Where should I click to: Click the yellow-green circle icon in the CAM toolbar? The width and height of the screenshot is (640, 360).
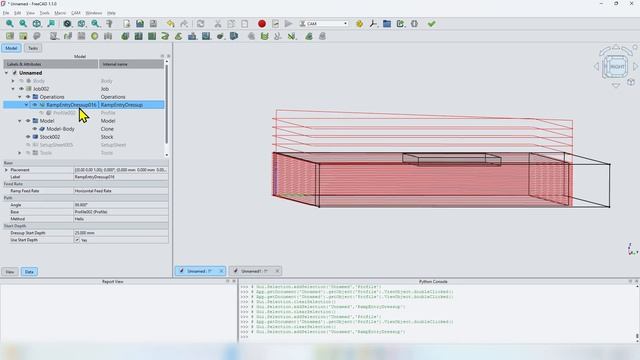tap(95, 36)
